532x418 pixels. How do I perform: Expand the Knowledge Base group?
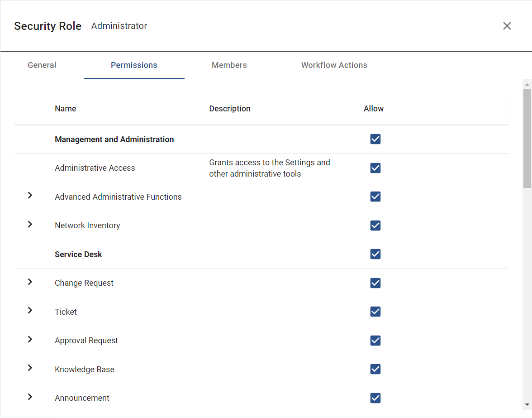coord(30,368)
